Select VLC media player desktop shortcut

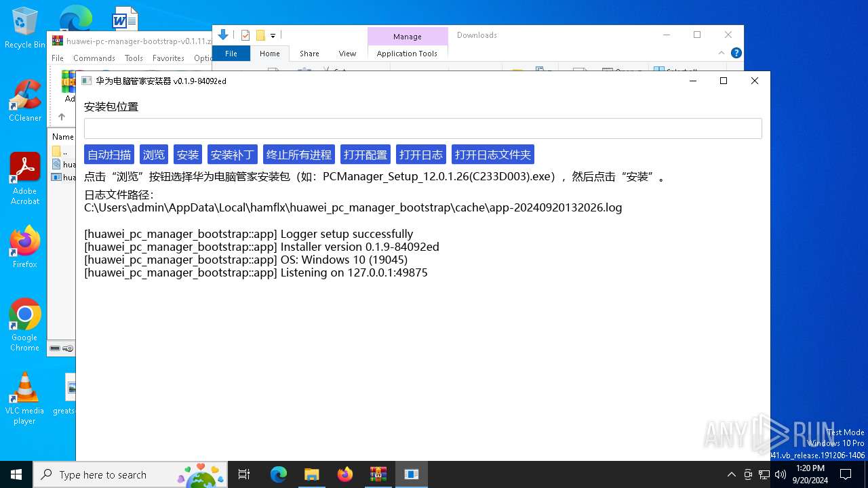coord(25,399)
